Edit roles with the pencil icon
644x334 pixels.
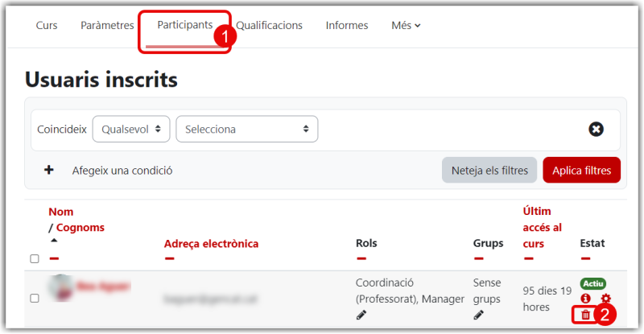[x=361, y=315]
